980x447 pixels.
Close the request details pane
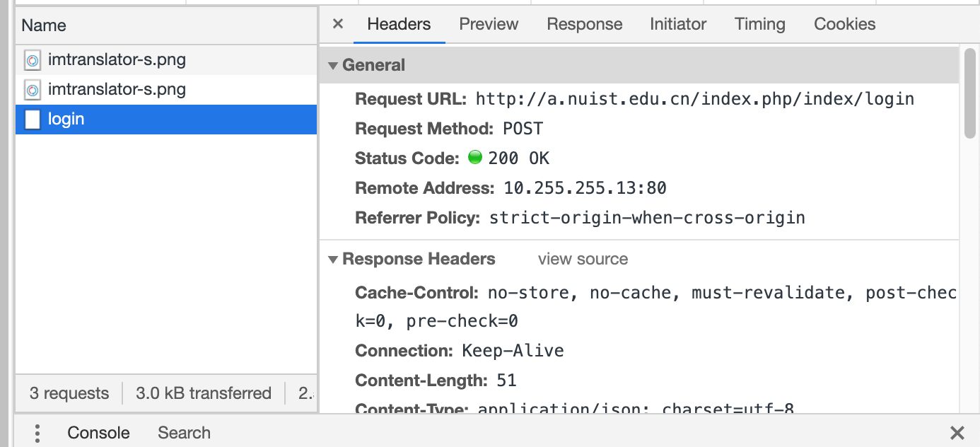pyautogui.click(x=338, y=24)
